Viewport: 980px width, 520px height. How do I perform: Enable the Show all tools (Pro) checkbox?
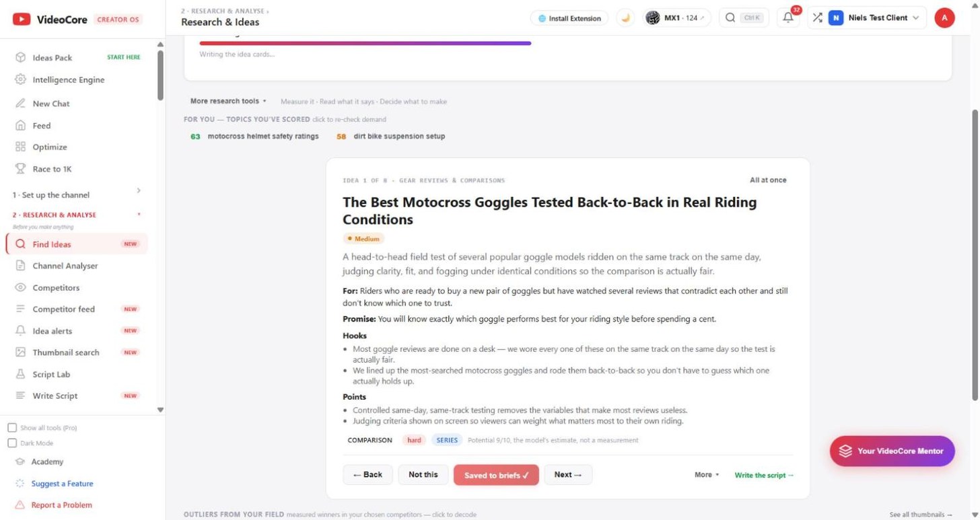click(x=12, y=428)
